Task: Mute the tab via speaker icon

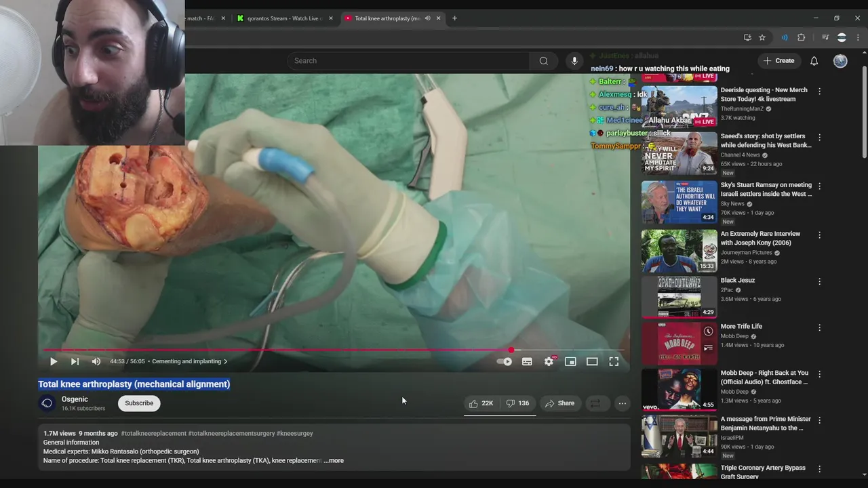Action: pyautogui.click(x=427, y=18)
